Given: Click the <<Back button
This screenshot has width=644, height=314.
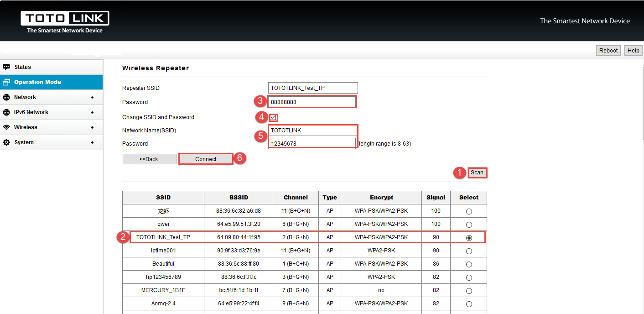Looking at the screenshot, I should [x=149, y=159].
